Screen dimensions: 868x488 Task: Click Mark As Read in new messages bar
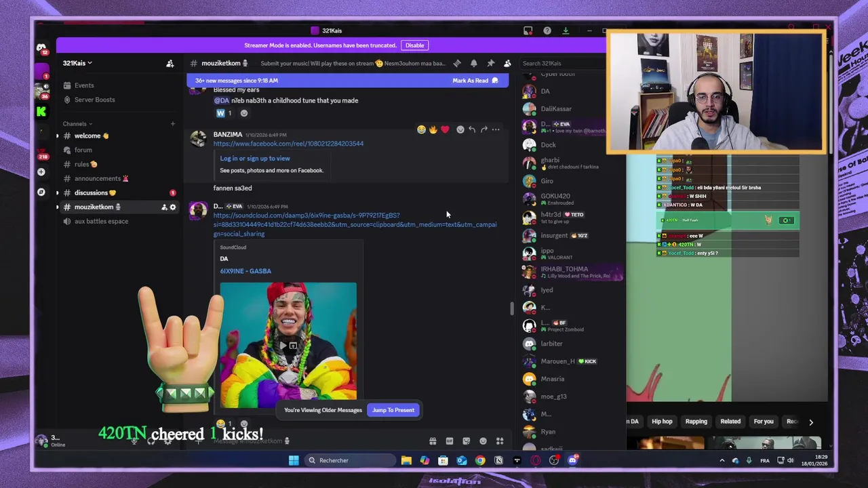coord(475,81)
